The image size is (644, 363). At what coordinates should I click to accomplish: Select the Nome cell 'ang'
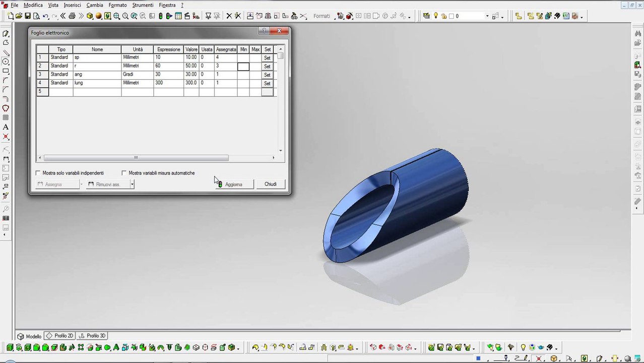pos(97,74)
